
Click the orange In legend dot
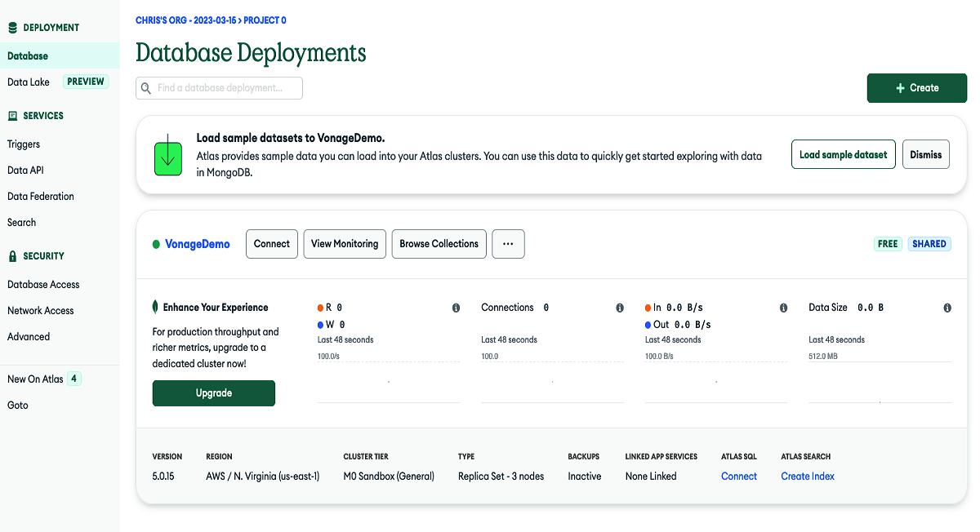pos(648,308)
